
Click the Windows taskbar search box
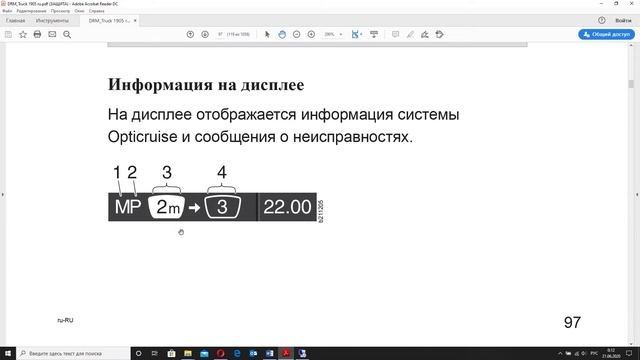(73, 353)
